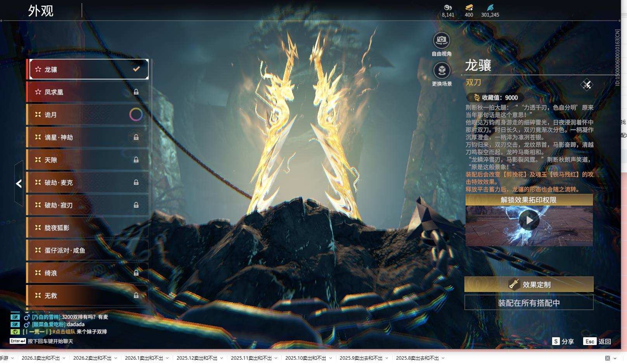
Task: Click the gold ingot currency icon
Action: (469, 7)
